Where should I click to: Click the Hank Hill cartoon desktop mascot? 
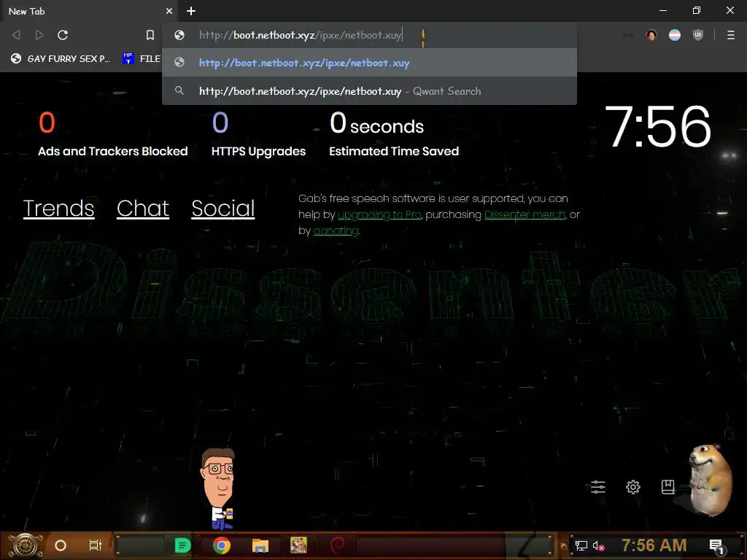tap(219, 489)
